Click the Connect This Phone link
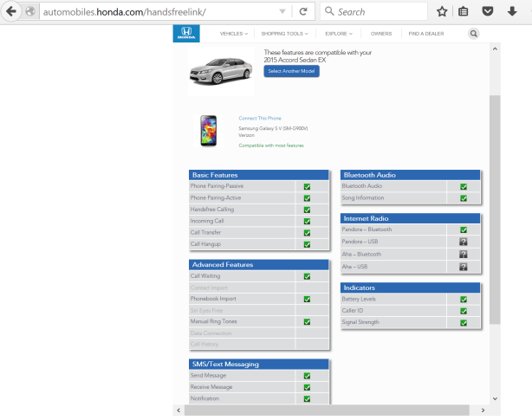 tap(260, 118)
